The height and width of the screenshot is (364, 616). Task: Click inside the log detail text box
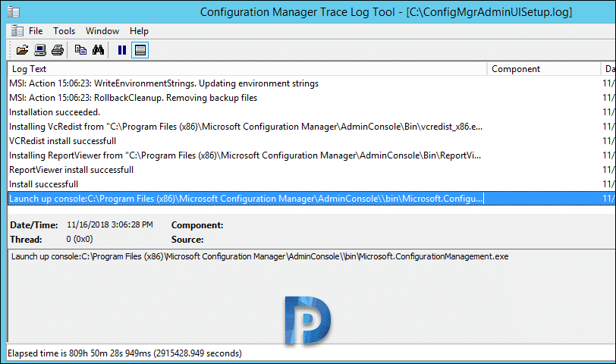[312, 295]
